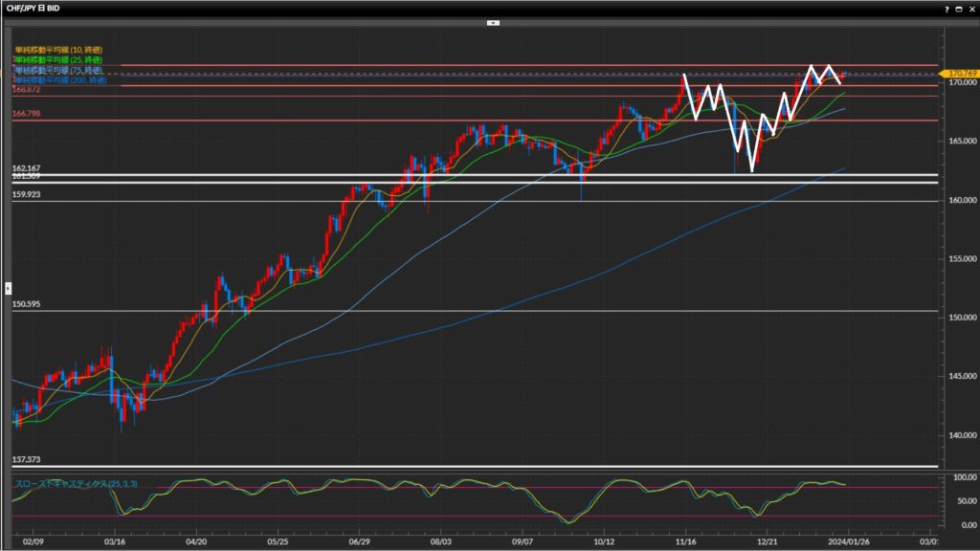Select the 10-period moving average label

click(x=57, y=50)
